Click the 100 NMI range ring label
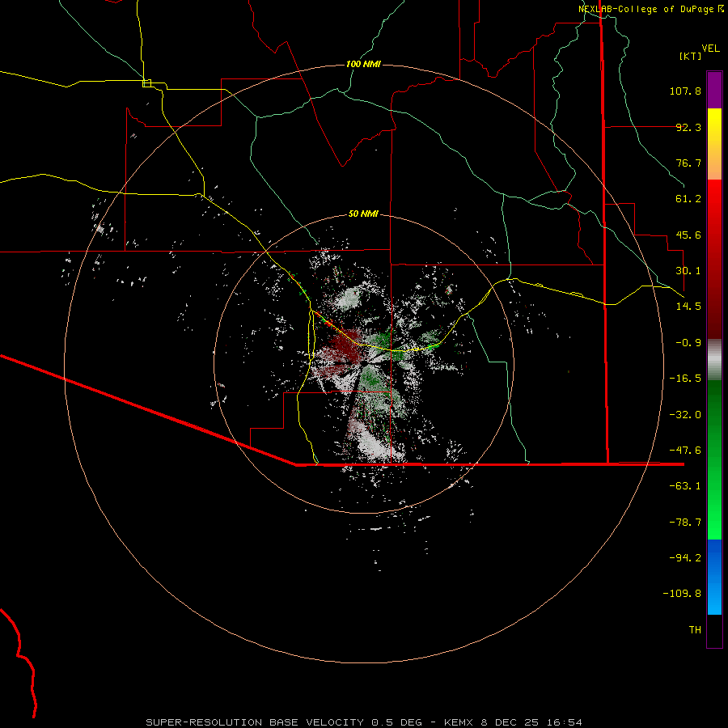The width and height of the screenshot is (728, 728). point(363,64)
